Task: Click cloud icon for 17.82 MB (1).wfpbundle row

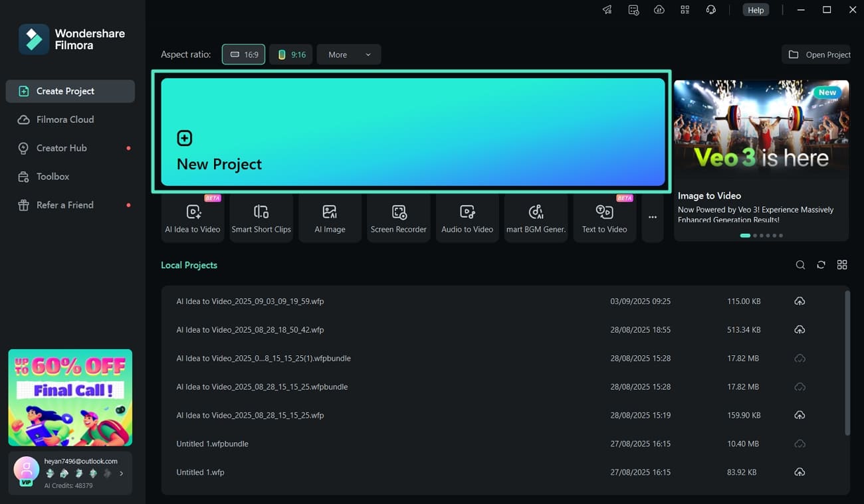Action: [x=800, y=359]
